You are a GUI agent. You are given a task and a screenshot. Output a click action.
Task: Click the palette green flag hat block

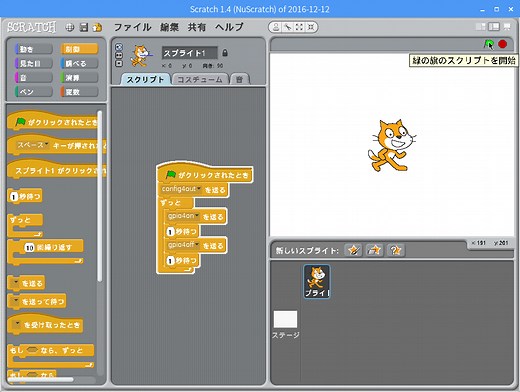53,121
